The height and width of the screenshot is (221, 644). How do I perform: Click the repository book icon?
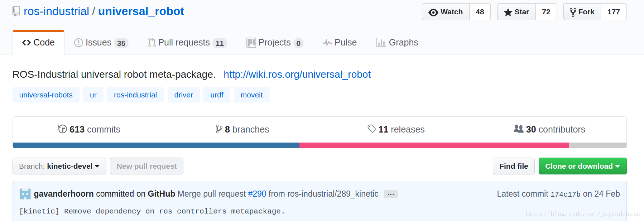[16, 11]
